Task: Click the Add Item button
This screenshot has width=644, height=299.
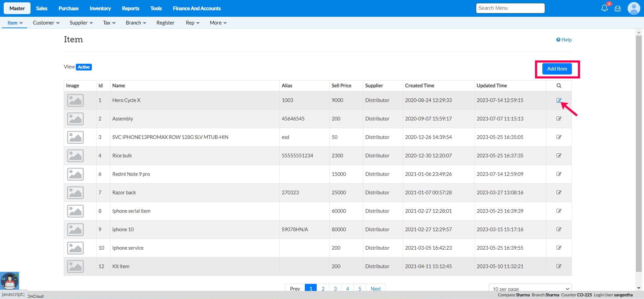Action: click(x=557, y=69)
